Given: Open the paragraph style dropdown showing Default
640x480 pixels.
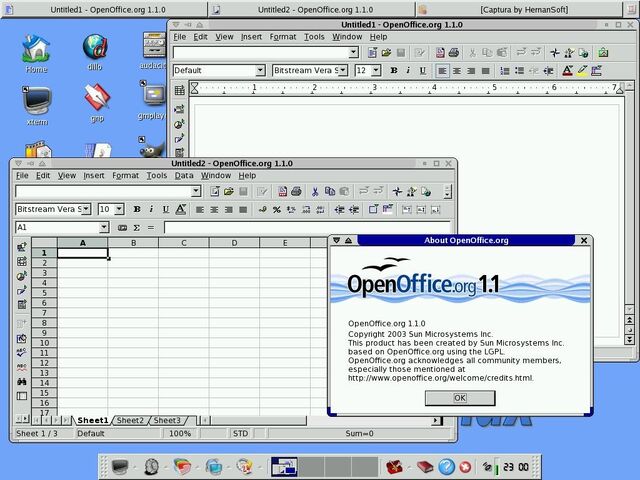Looking at the screenshot, I should (260, 71).
